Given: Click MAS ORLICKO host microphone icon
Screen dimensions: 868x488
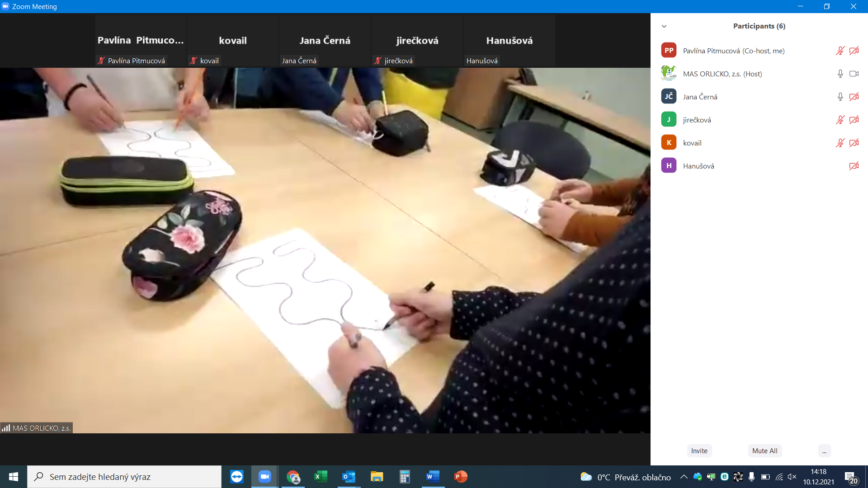Looking at the screenshot, I should point(840,74).
